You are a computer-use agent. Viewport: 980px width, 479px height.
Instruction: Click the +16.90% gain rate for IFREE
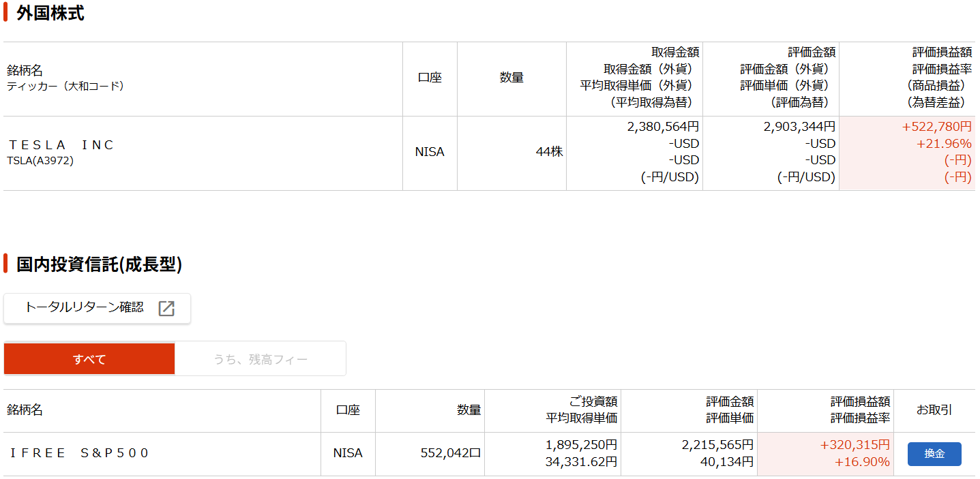pos(862,462)
